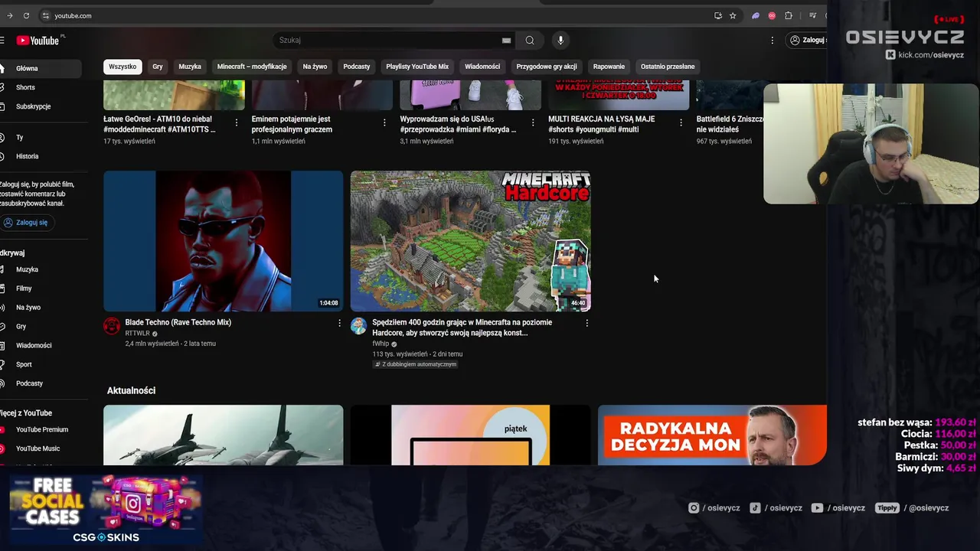Select the Rapowanie filter chip
This screenshot has width=980, height=551.
609,67
